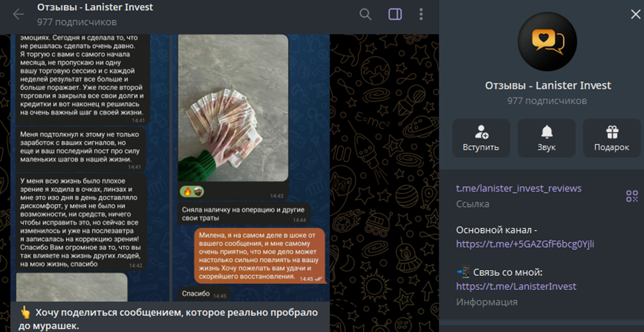Open search in the channel
The image size is (644, 332).
click(x=365, y=14)
